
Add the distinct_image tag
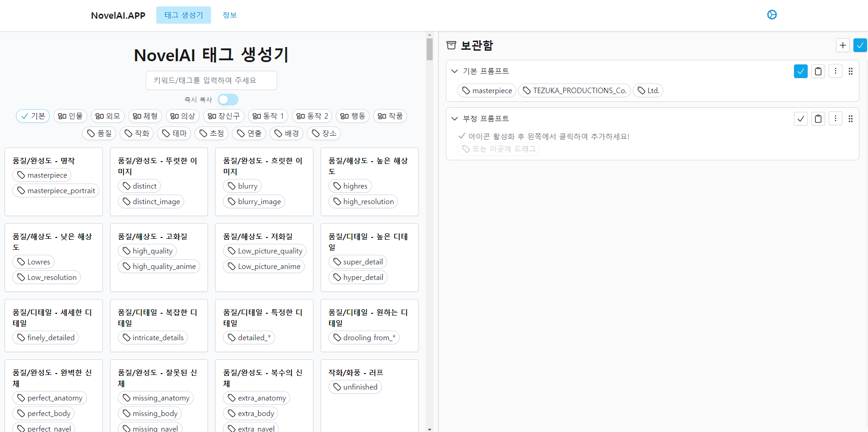[151, 201]
